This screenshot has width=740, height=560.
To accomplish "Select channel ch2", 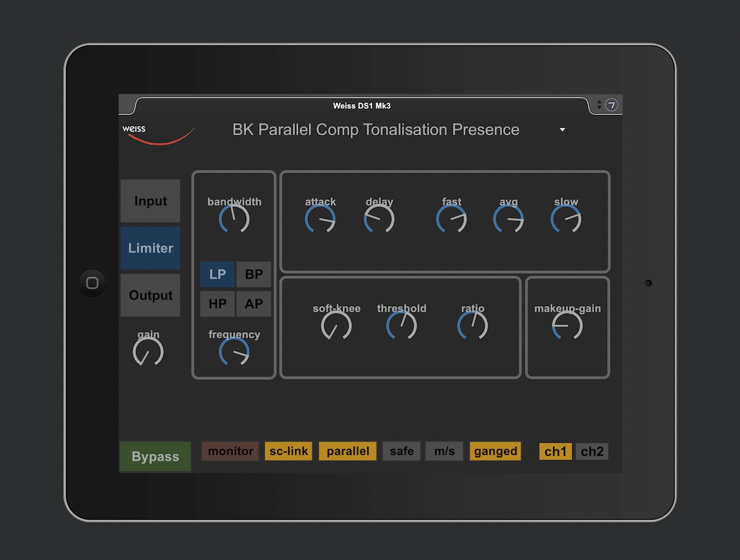I will pos(592,452).
